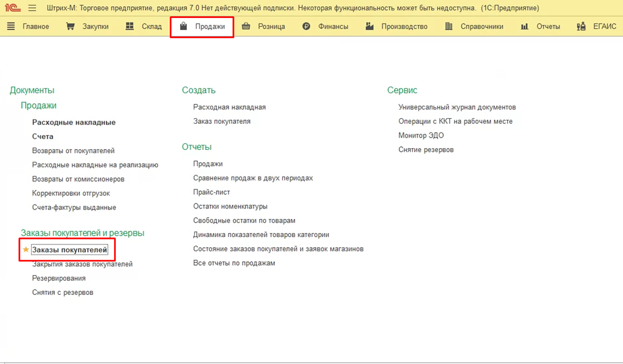This screenshot has height=364, width=623.
Task: Click the hamburger menu icon in title bar
Action: [32, 8]
